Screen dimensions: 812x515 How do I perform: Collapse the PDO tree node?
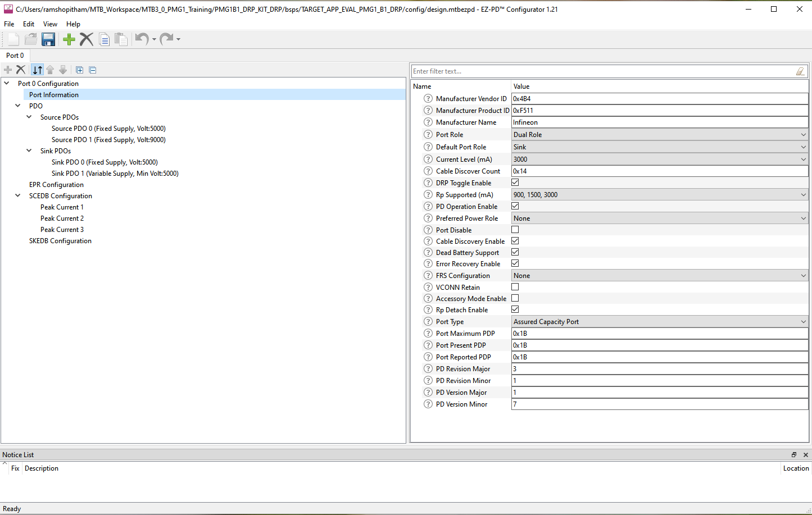point(18,106)
